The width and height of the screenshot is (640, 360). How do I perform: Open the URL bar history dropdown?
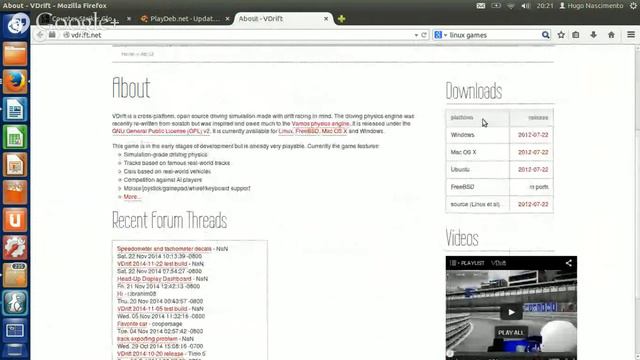pyautogui.click(x=416, y=36)
